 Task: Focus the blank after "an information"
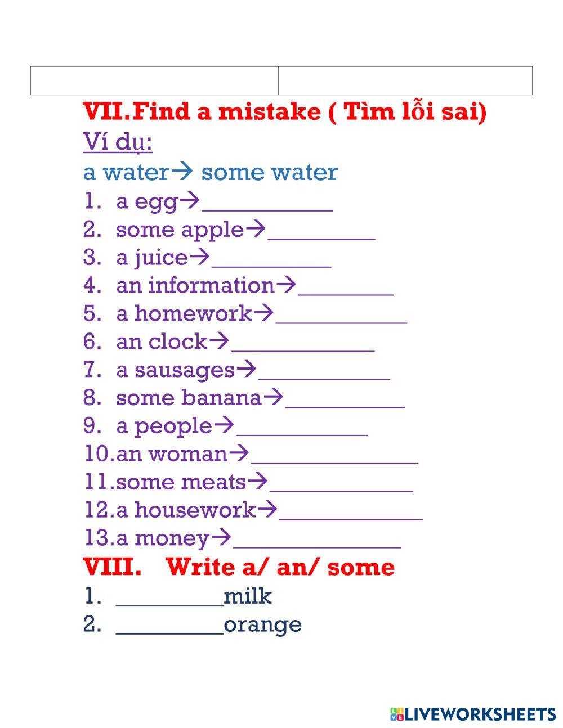(x=346, y=287)
